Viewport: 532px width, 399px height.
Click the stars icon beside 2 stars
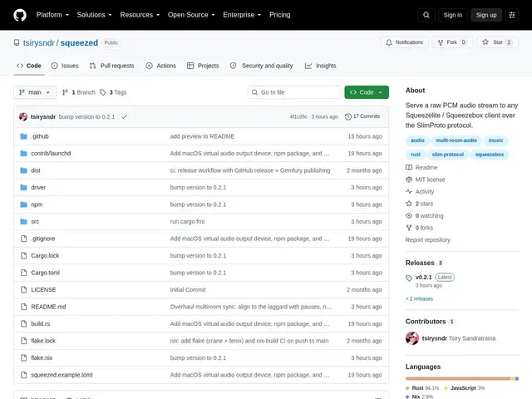(409, 204)
